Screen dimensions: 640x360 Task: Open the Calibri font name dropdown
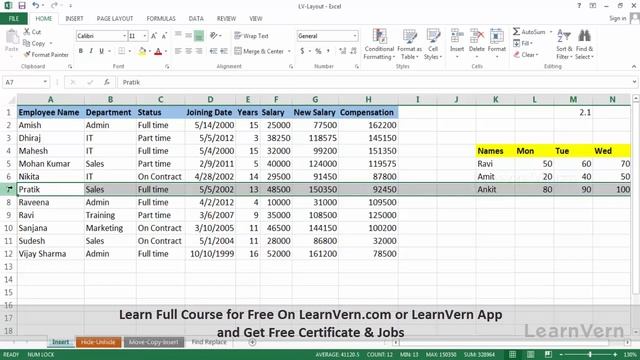coord(124,36)
